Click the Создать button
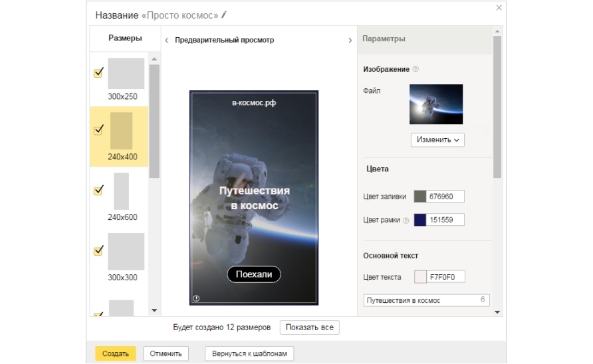This screenshot has height=364, width=593. pyautogui.click(x=116, y=353)
